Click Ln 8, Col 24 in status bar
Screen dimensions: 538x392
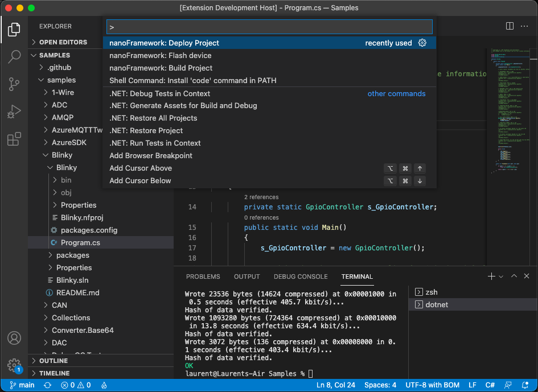tap(335, 385)
